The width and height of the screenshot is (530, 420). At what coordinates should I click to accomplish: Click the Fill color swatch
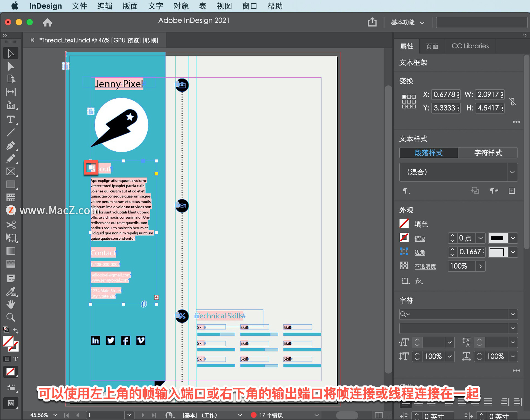point(403,224)
